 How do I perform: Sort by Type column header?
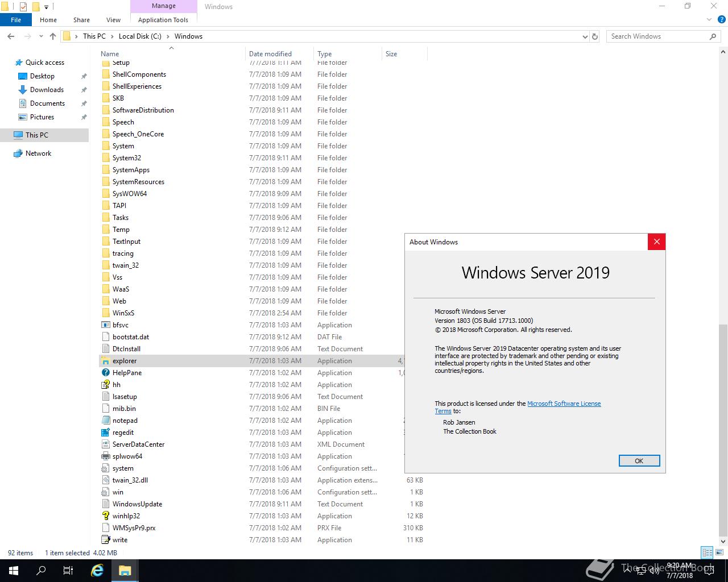[x=348, y=54]
